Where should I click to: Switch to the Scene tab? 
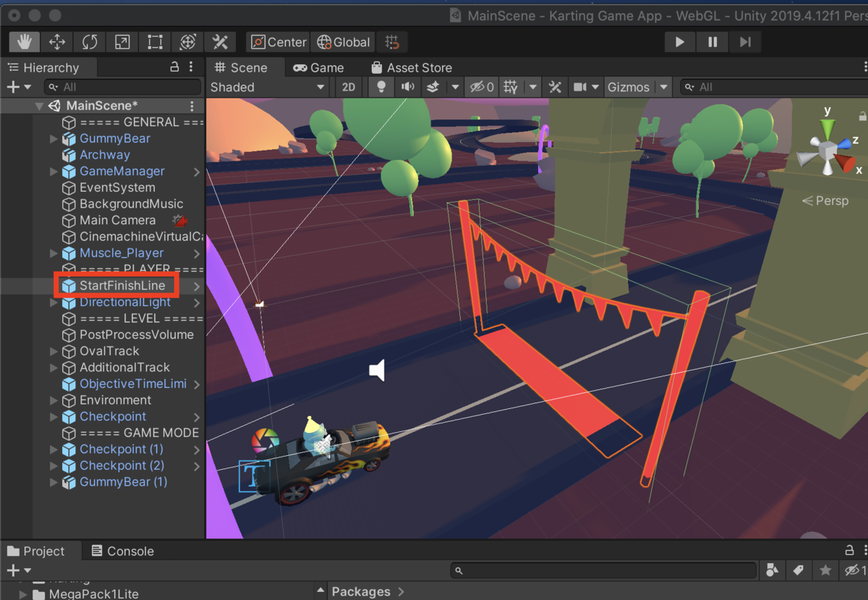[x=242, y=67]
